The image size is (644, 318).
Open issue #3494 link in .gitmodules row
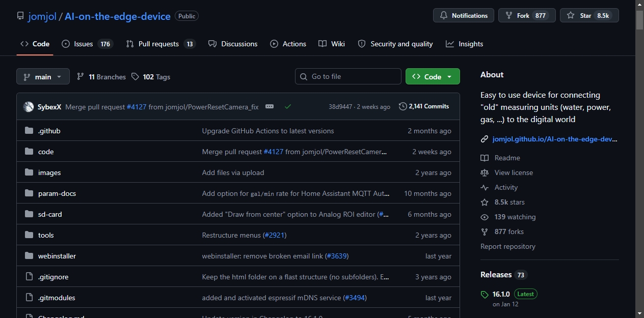point(355,298)
